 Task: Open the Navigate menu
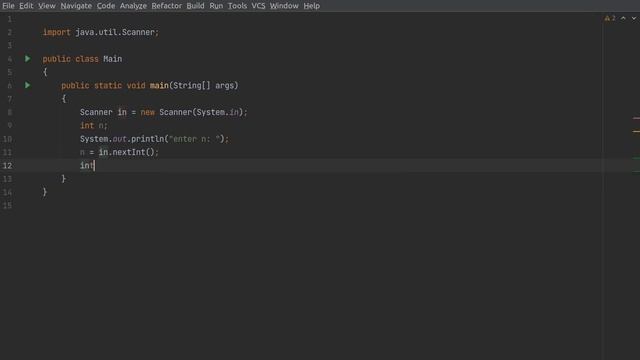(76, 6)
